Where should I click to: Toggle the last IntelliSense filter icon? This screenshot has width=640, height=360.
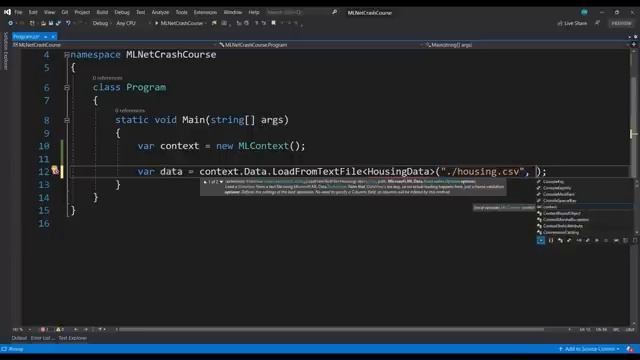click(635, 240)
